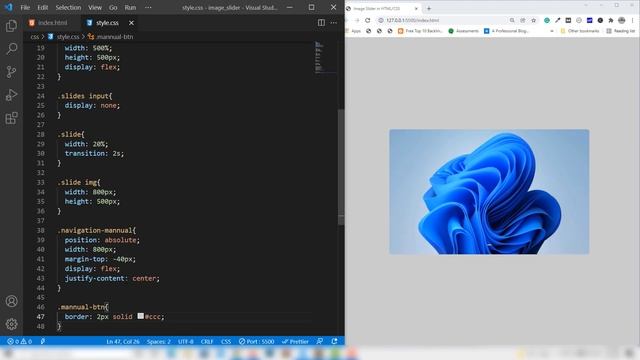This screenshot has width=640, height=360.
Task: Open Chrome Extensions puzzle icon
Action: coord(611,20)
